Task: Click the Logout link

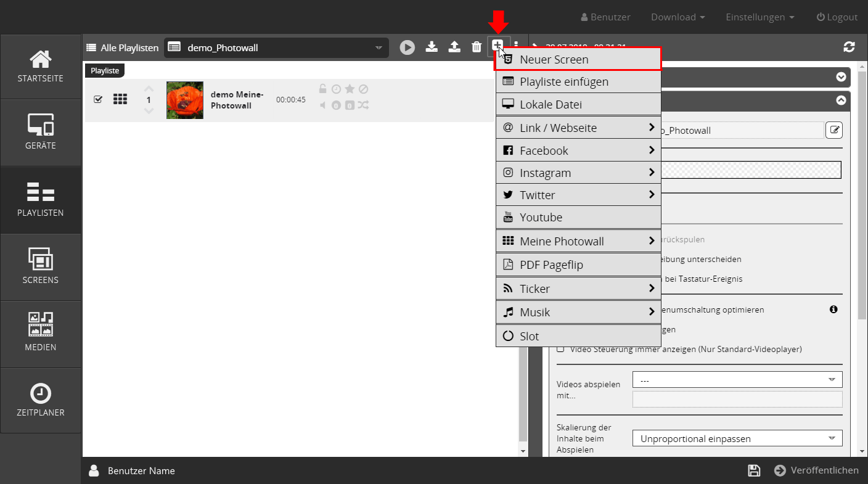Action: point(837,17)
